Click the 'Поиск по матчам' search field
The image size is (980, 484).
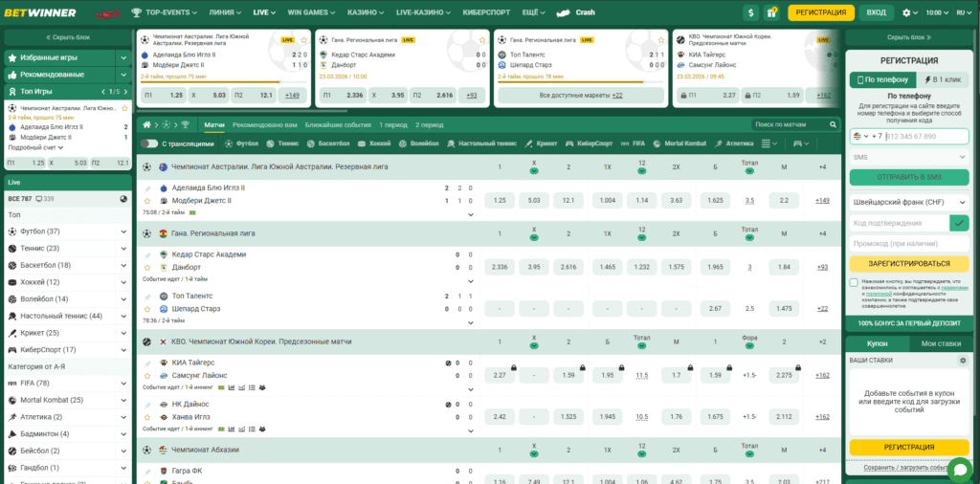[x=790, y=125]
